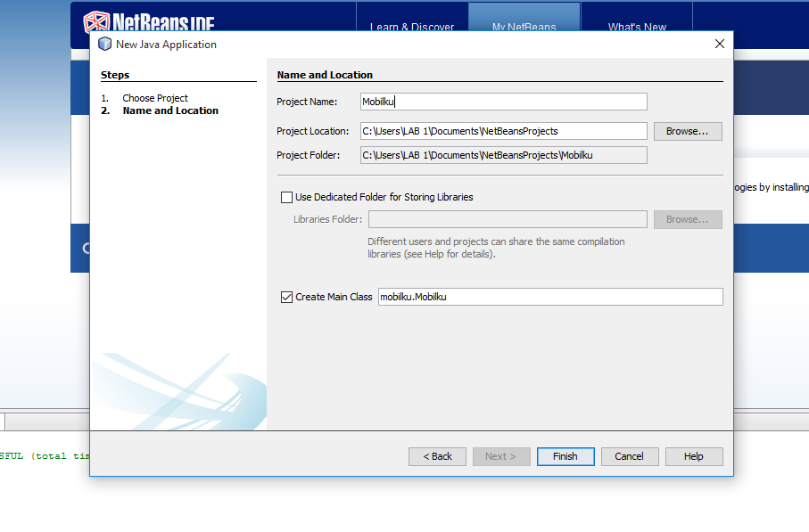This screenshot has height=532, width=809.
Task: Click the 'Project Location:' label
Action: coord(313,132)
